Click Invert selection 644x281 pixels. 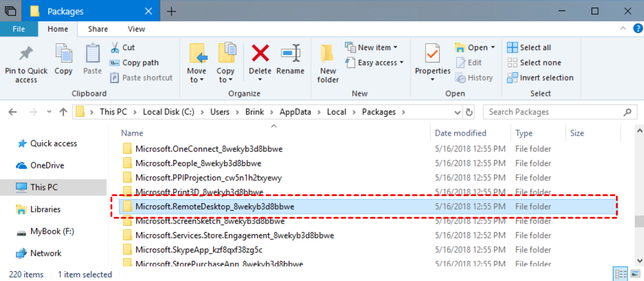click(x=540, y=78)
